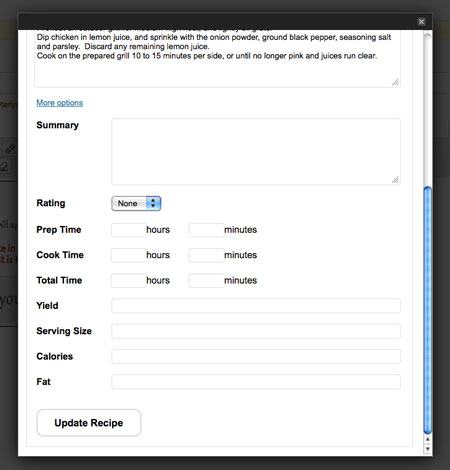The height and width of the screenshot is (470, 450).
Task: Click the Total Time minutes field
Action: coord(207,280)
